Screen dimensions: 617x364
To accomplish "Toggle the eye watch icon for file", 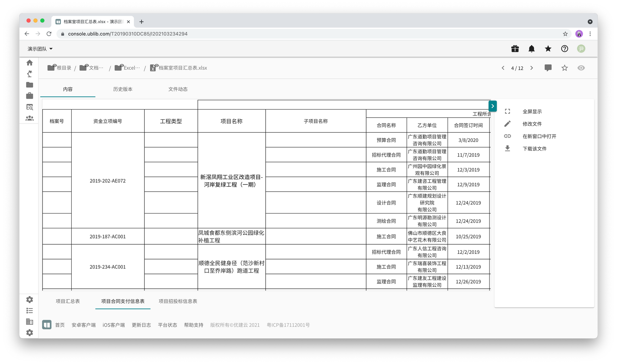I will point(581,68).
